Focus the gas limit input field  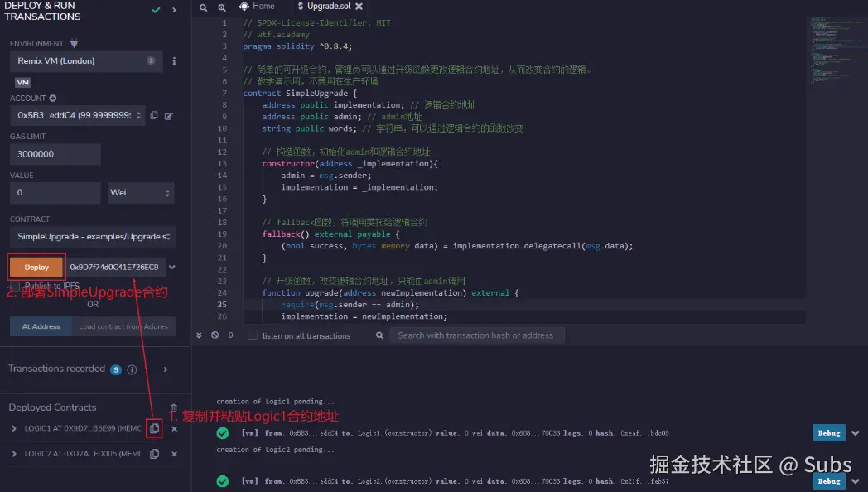(55, 154)
